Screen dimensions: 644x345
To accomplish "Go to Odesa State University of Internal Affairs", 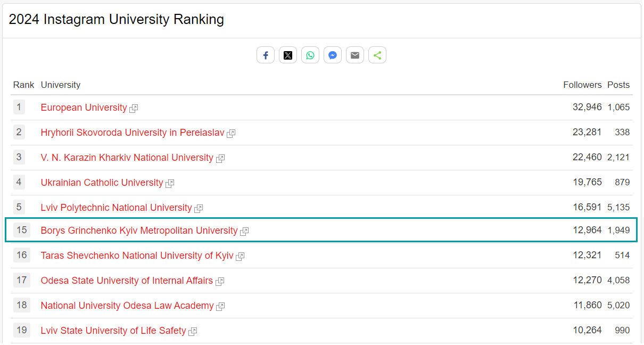I will click(127, 281).
